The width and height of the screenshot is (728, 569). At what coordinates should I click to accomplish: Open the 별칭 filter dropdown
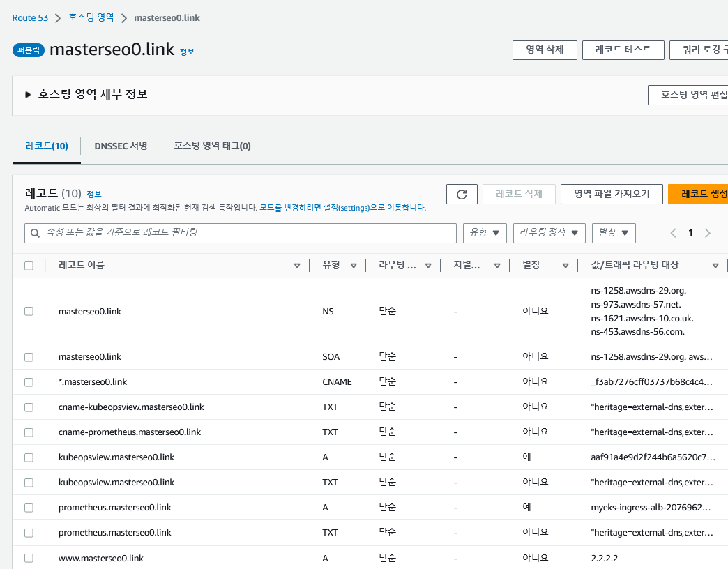614,233
